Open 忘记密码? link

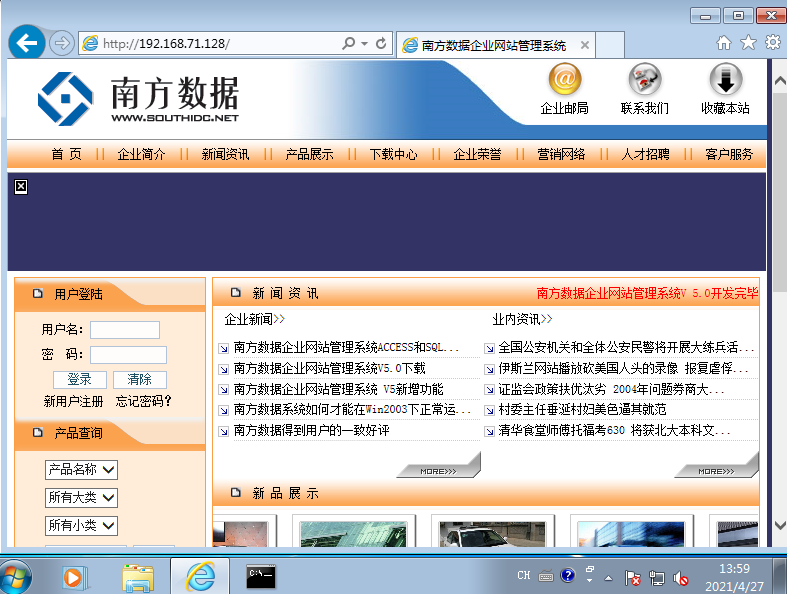click(144, 401)
